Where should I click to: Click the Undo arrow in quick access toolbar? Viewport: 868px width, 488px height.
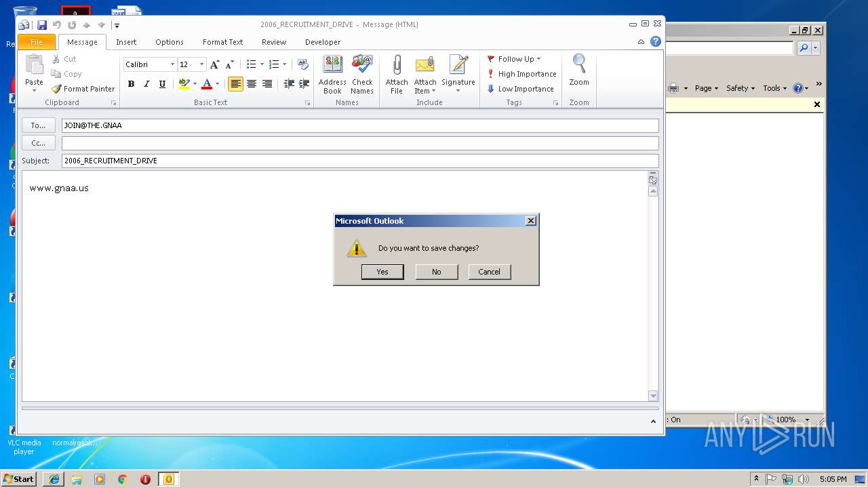tap(57, 25)
